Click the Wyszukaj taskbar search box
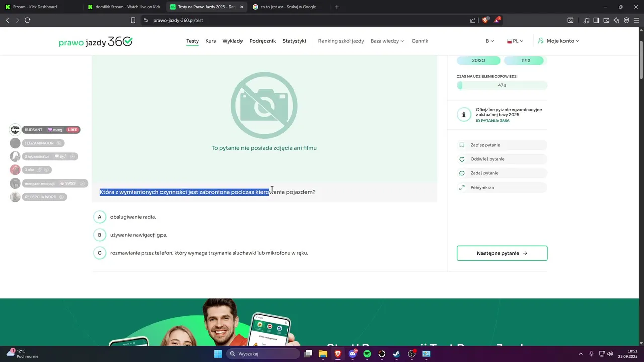Viewport: 644px width, 362px height. click(x=262, y=354)
